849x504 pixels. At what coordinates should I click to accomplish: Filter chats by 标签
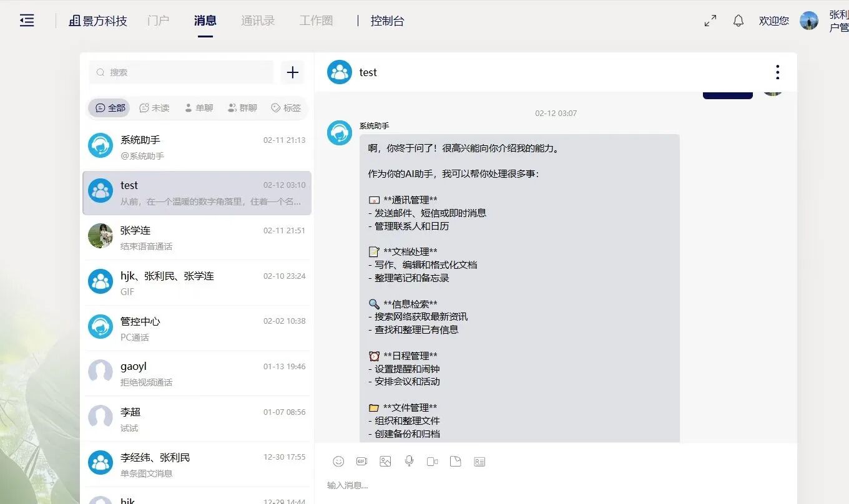click(x=286, y=108)
